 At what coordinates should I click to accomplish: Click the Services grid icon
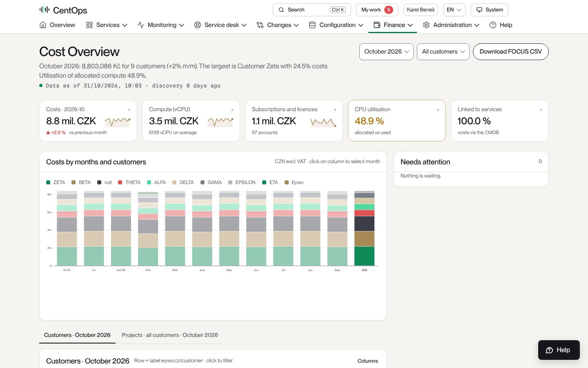point(89,25)
